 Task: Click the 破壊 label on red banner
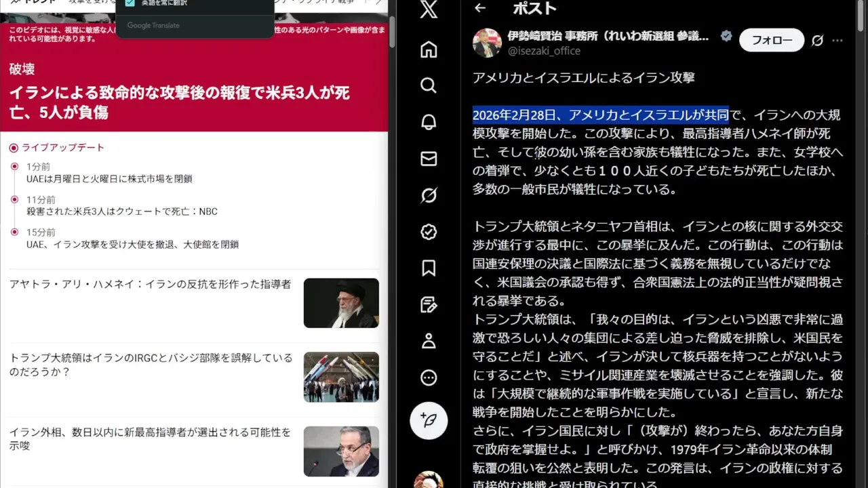tap(22, 69)
